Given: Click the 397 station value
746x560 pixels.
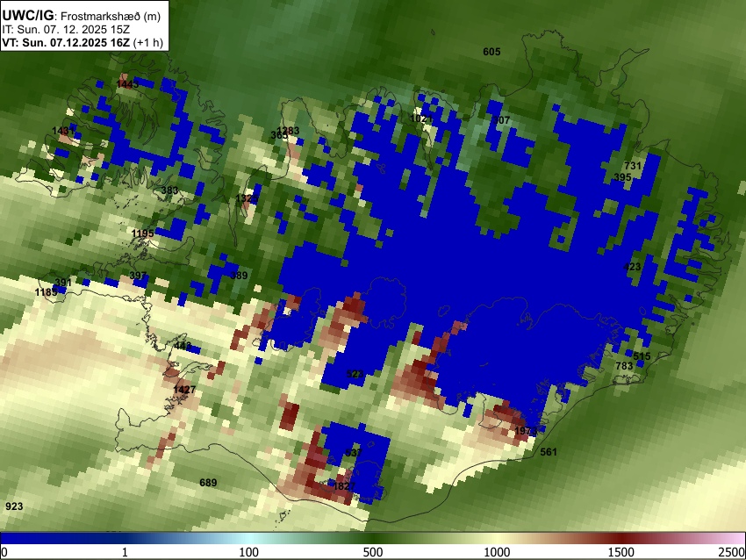Looking at the screenshot, I should [138, 276].
